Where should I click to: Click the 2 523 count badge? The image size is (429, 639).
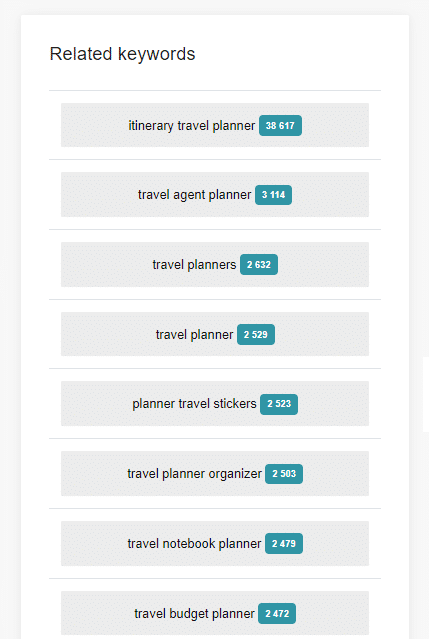279,404
